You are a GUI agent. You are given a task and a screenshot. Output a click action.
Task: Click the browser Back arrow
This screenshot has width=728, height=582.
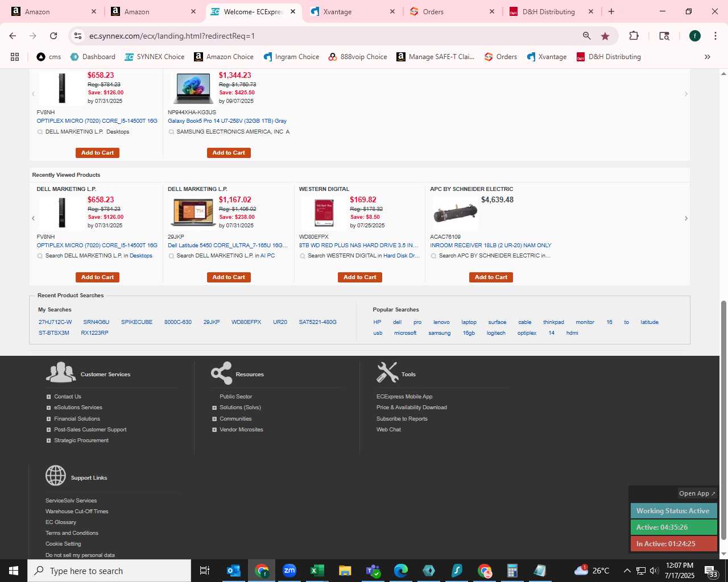13,36
